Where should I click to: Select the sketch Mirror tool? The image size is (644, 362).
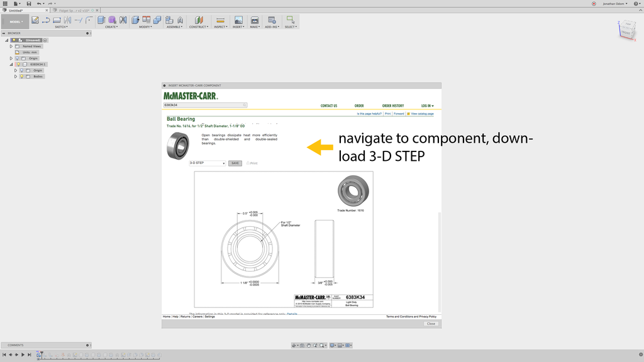coord(67,19)
